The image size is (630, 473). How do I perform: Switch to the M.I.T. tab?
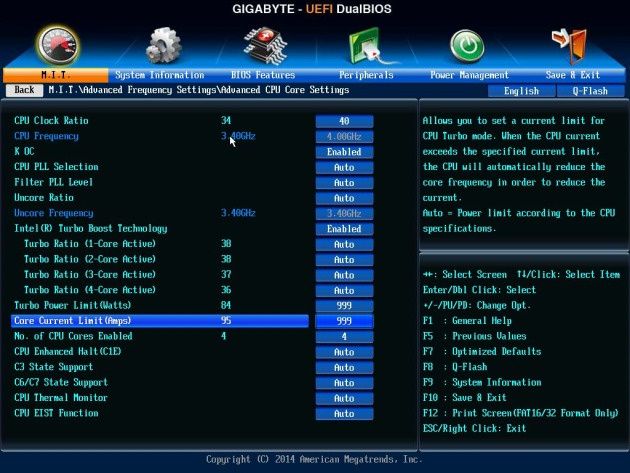tap(55, 75)
